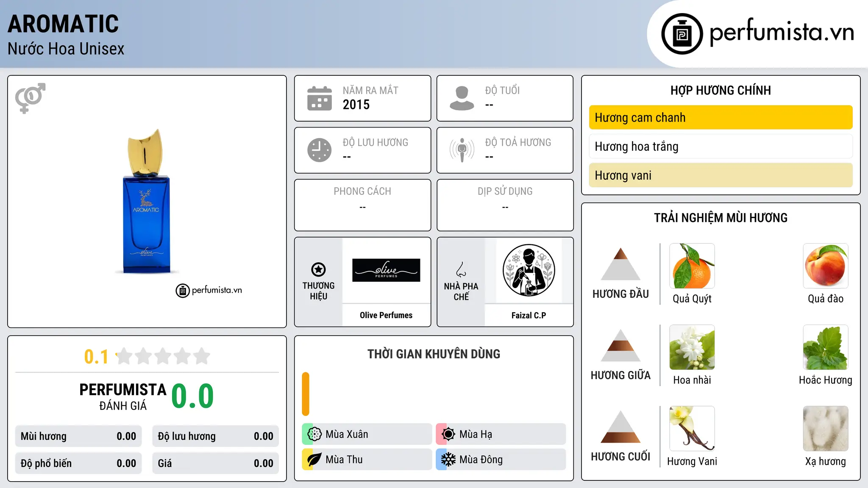
Task: Click the Mùa Thu season button
Action: 367,460
